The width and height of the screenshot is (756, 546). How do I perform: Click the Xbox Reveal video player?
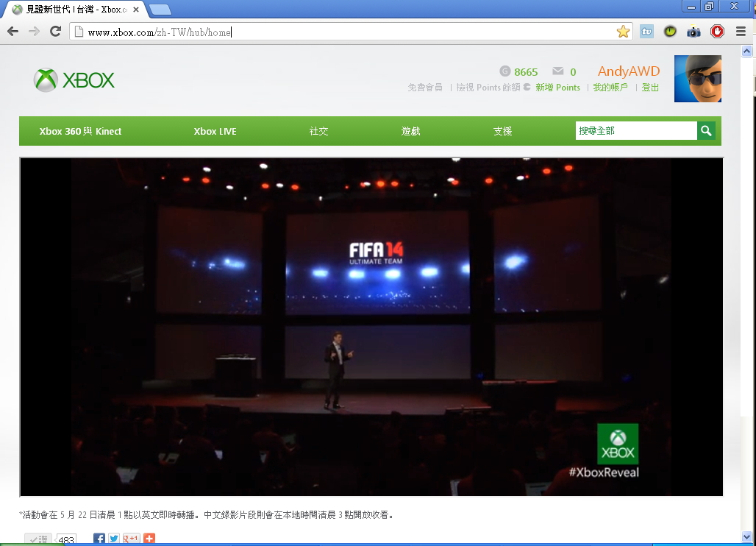click(371, 327)
